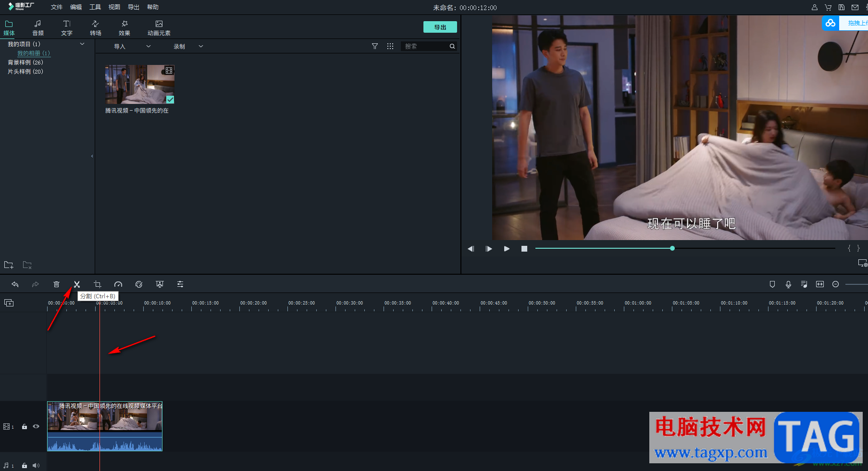Hide video track 1 with eye icon

[x=36, y=426]
